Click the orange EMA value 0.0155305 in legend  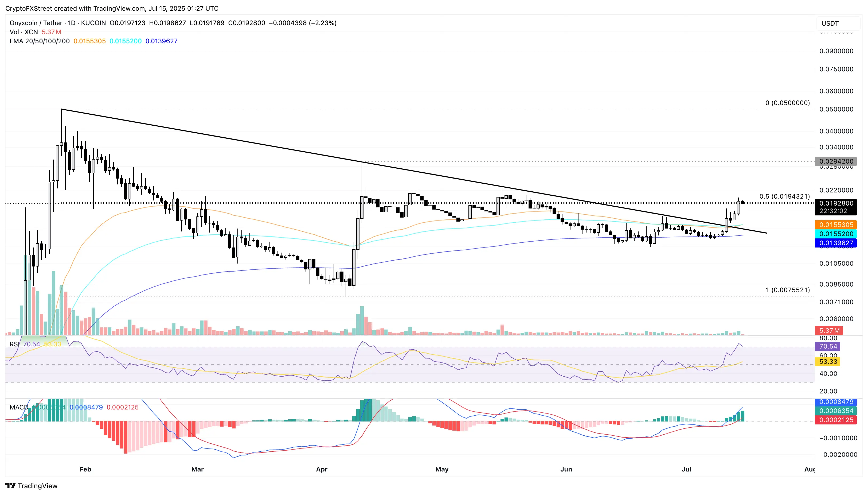(x=89, y=41)
